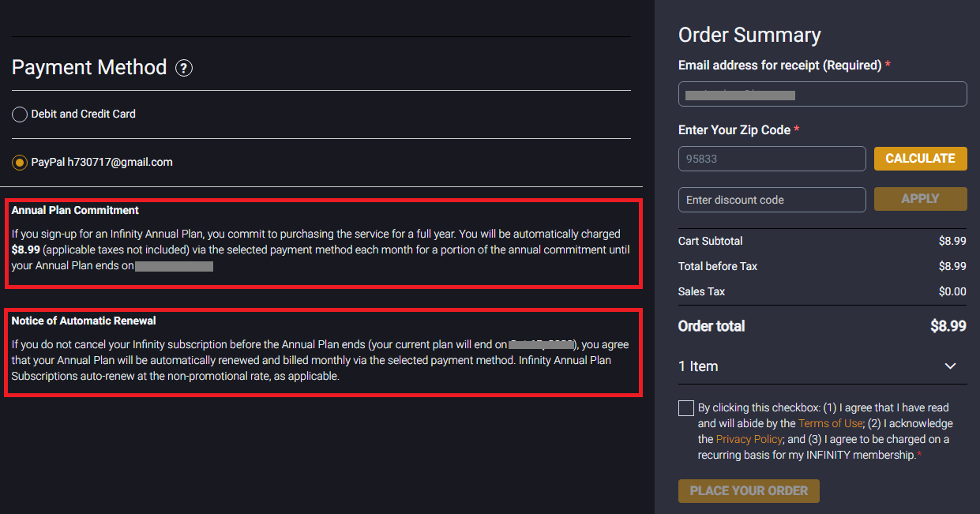Select the PayPal payment radio button
Screen dimensions: 980x514
point(20,163)
